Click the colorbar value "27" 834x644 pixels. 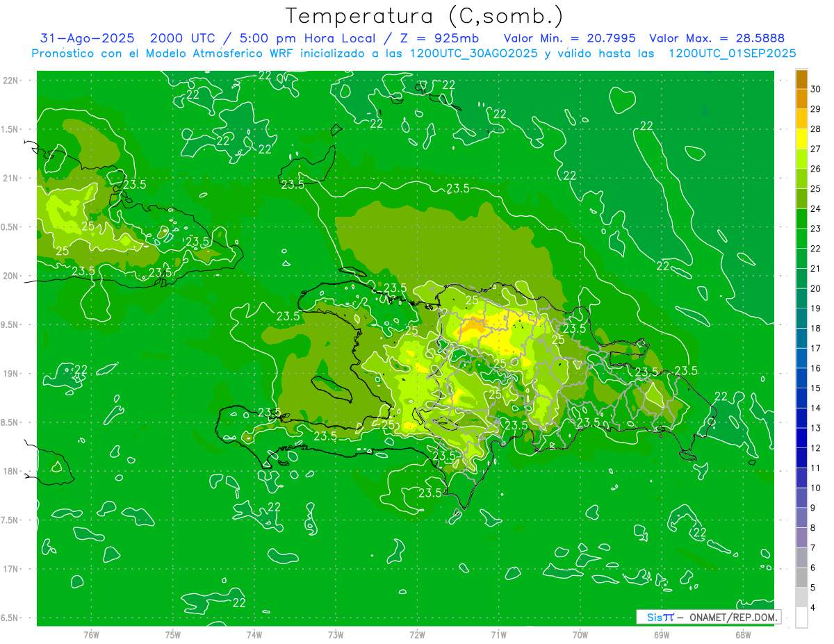pos(816,149)
